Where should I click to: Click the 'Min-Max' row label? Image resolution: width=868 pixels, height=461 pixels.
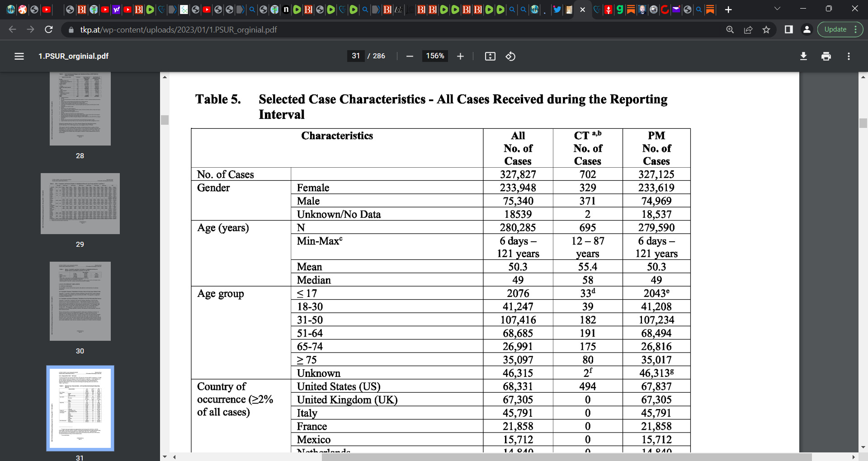pyautogui.click(x=320, y=241)
